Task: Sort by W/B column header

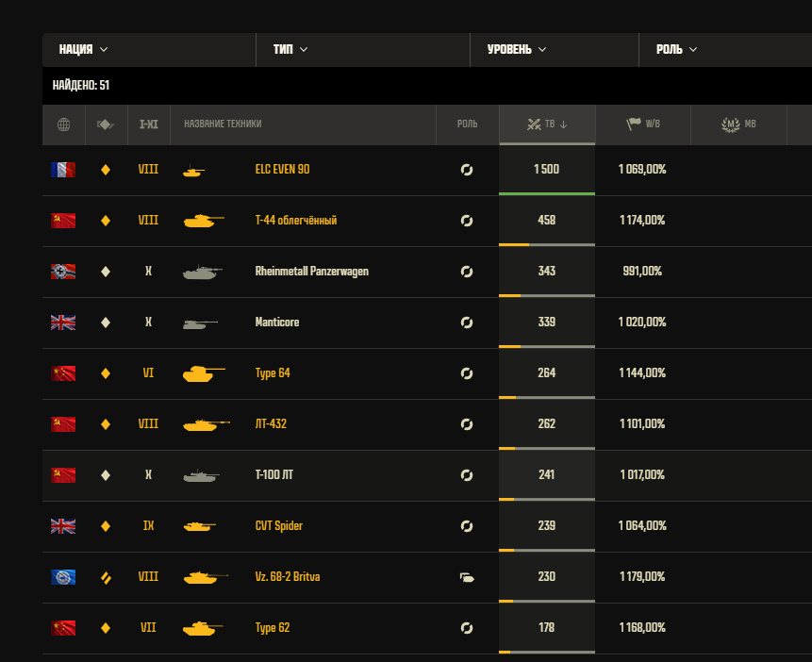Action: tap(642, 124)
